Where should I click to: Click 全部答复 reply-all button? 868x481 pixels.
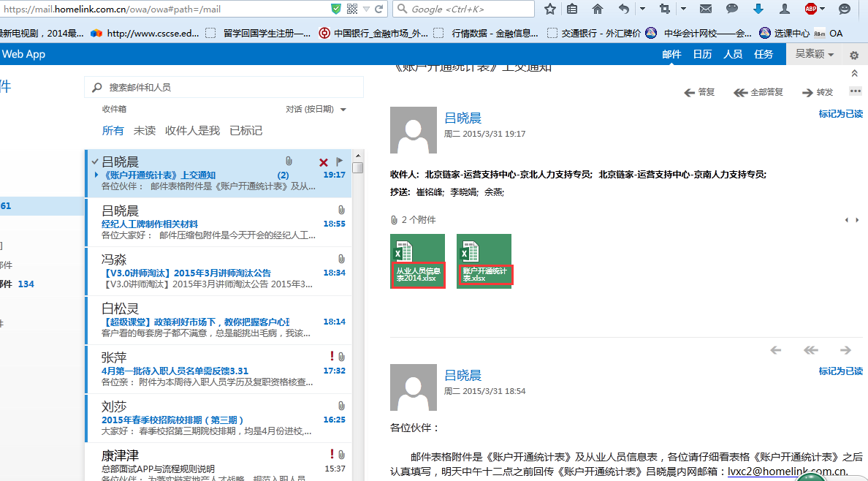(x=758, y=92)
